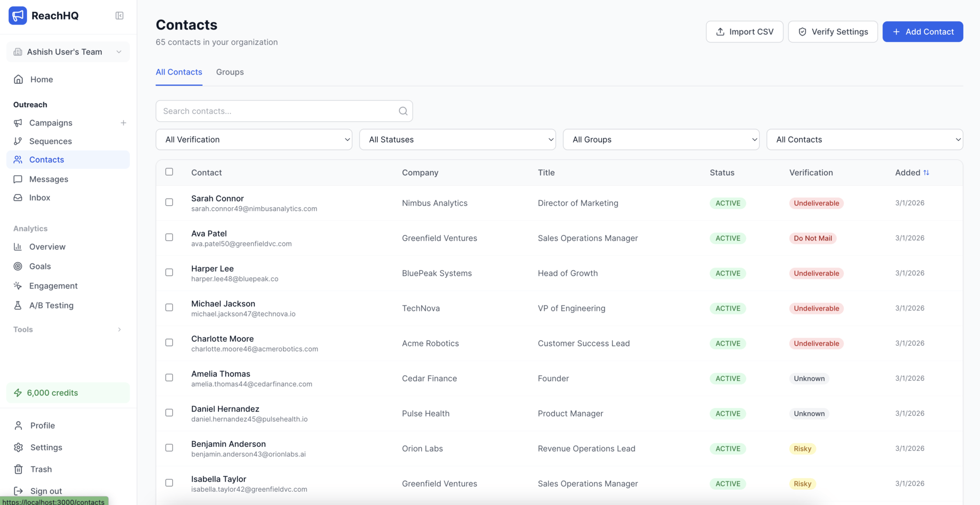Open the Goals target icon
The height and width of the screenshot is (505, 980).
click(x=18, y=267)
